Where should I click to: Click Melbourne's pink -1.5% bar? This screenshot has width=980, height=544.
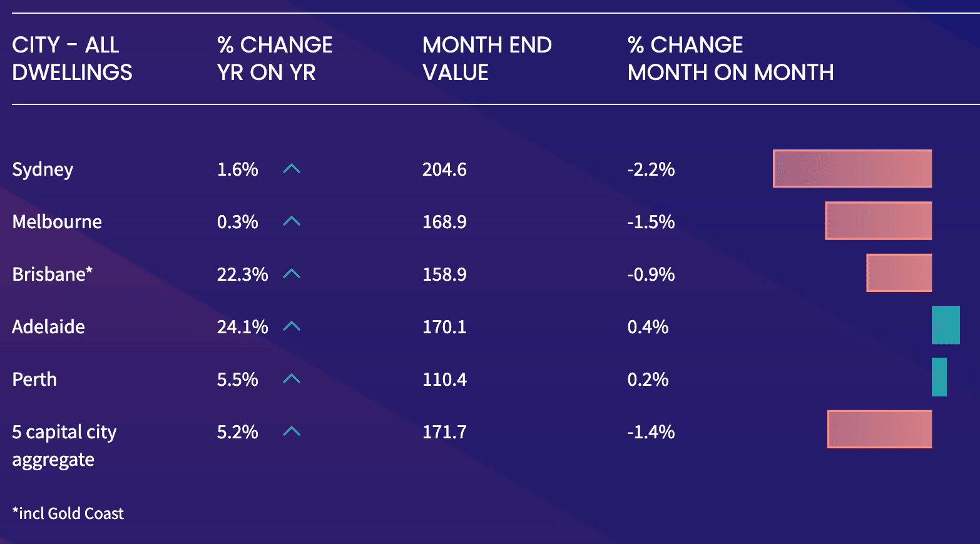click(878, 221)
